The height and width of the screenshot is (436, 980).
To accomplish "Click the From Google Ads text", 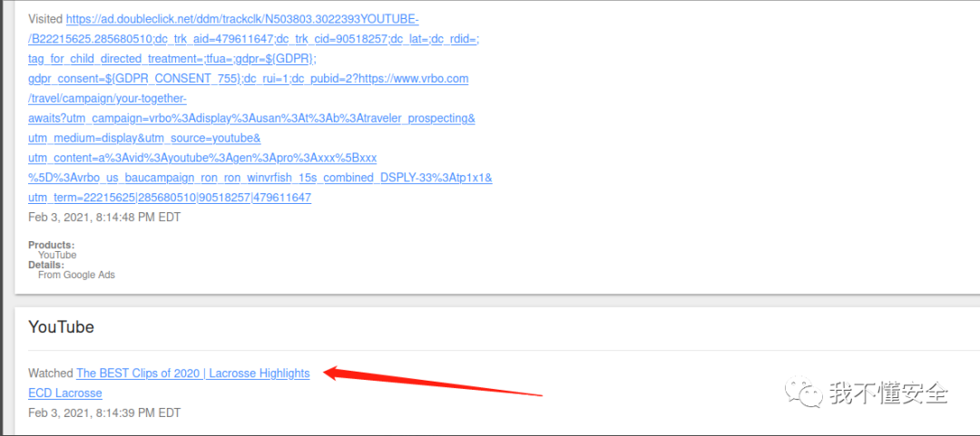I will point(76,275).
